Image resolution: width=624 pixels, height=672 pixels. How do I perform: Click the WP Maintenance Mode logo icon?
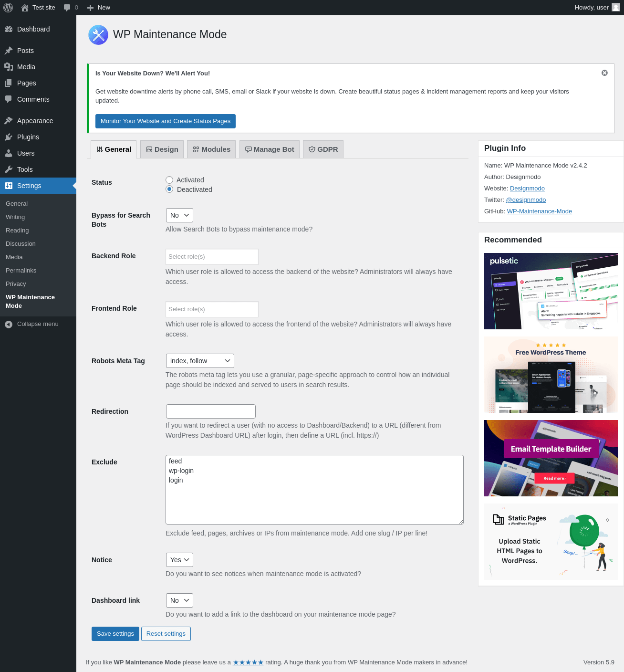click(98, 35)
